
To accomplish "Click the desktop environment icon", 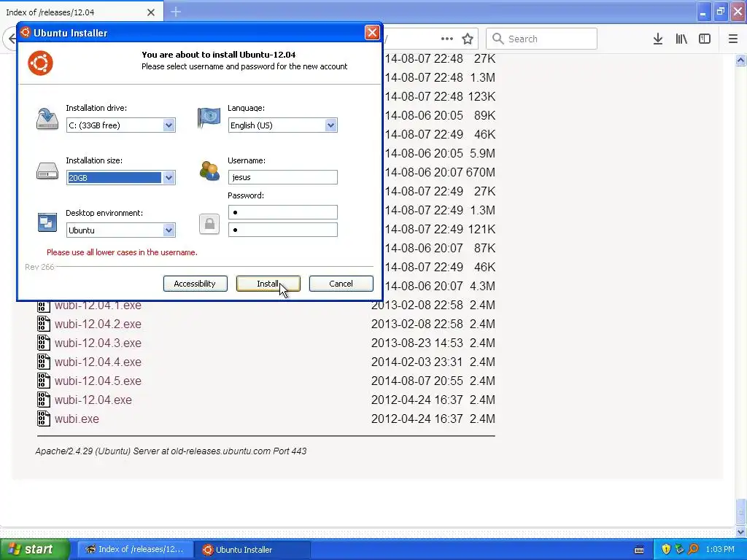I will (47, 222).
